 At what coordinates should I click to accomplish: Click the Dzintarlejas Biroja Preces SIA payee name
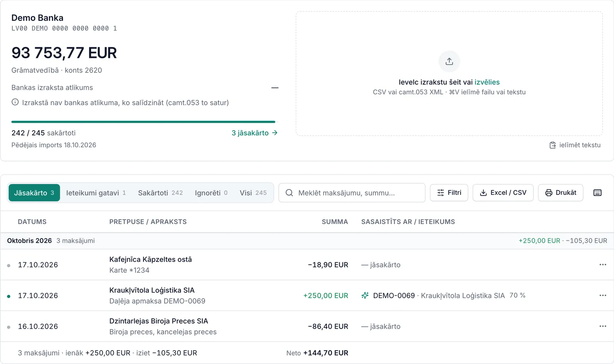click(x=158, y=321)
